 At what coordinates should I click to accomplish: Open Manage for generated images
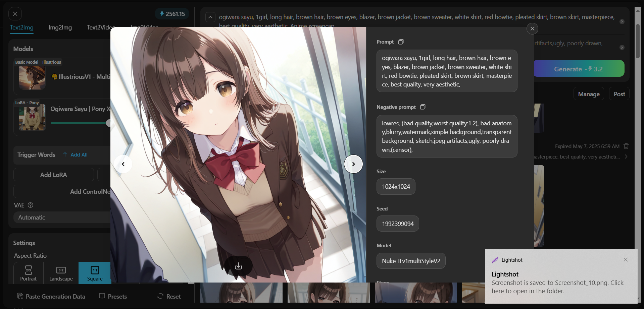[x=589, y=94]
